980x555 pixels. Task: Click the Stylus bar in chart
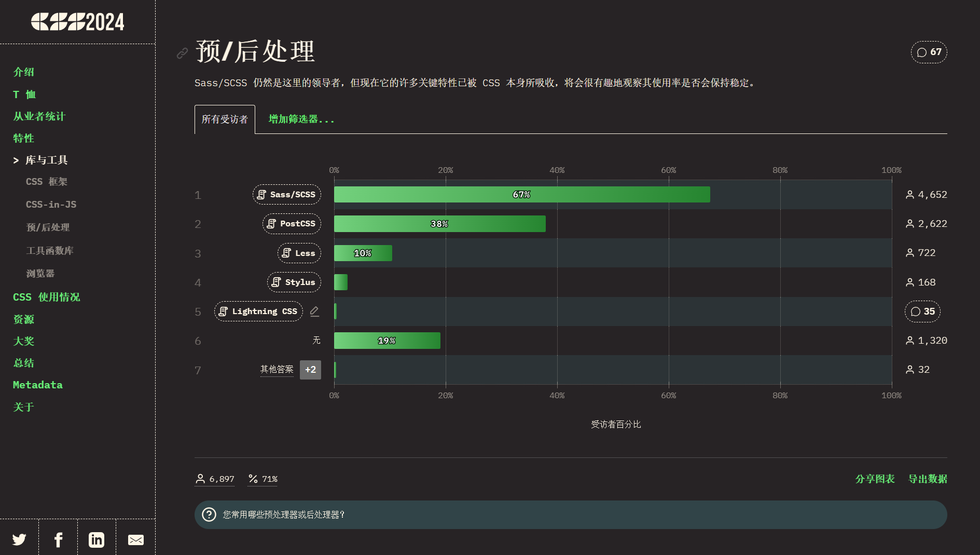[341, 282]
